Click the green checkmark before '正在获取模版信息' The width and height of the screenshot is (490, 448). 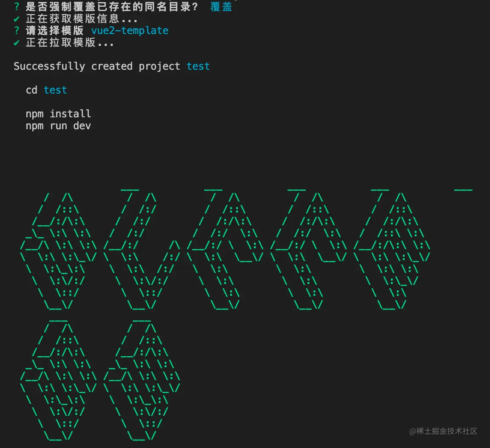pyautogui.click(x=17, y=19)
